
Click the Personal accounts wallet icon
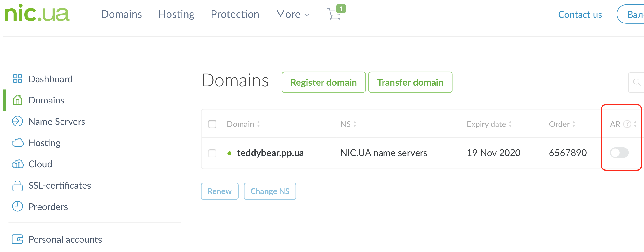click(17, 239)
